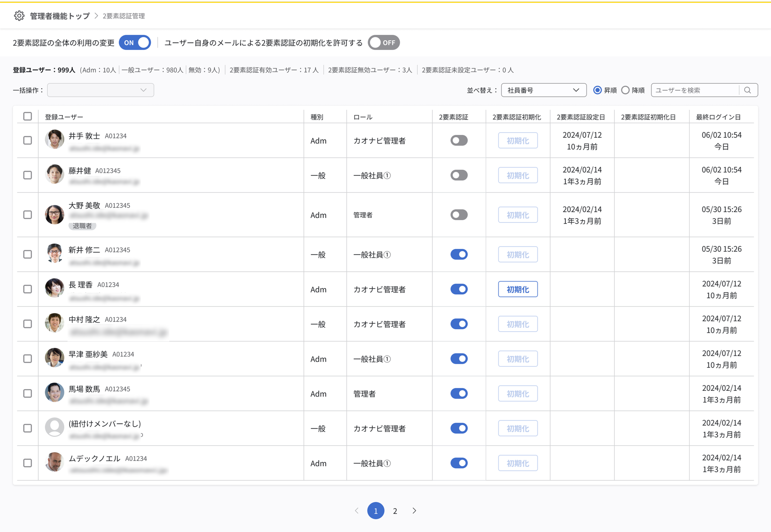Open the 一括操作 dropdown

tap(100, 90)
